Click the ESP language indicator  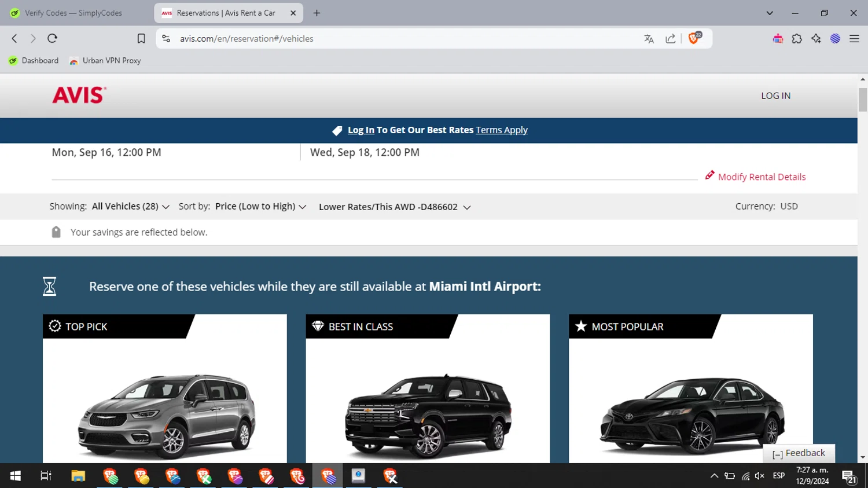coord(779,476)
